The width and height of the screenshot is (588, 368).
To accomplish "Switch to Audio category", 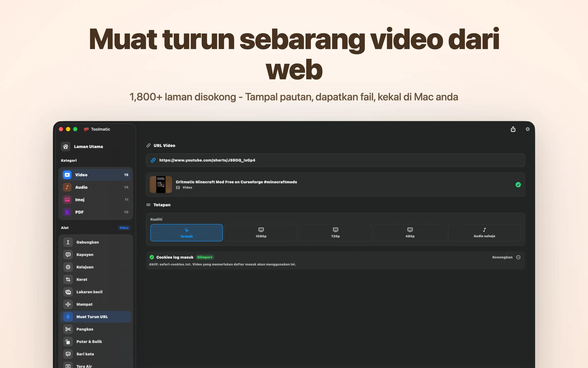I will coord(96,187).
